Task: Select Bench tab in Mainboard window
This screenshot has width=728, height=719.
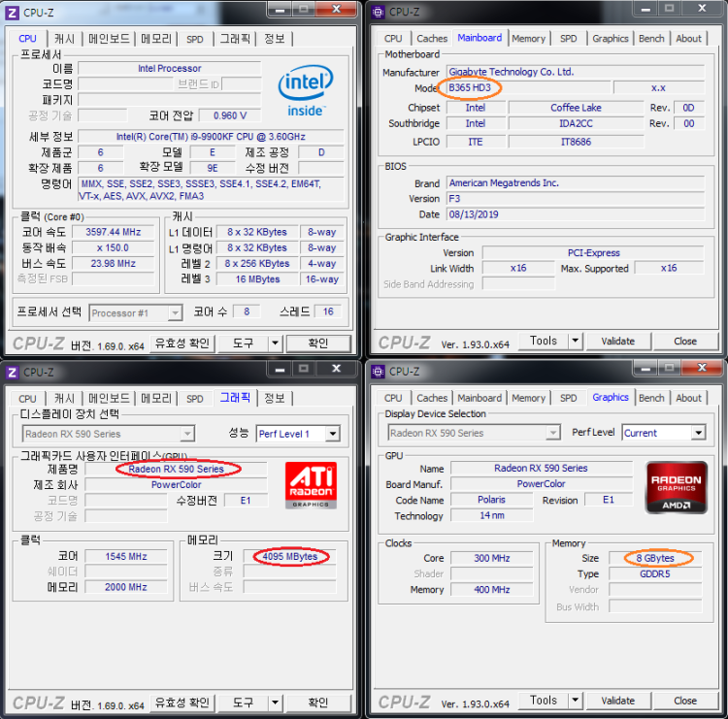Action: coord(651,39)
